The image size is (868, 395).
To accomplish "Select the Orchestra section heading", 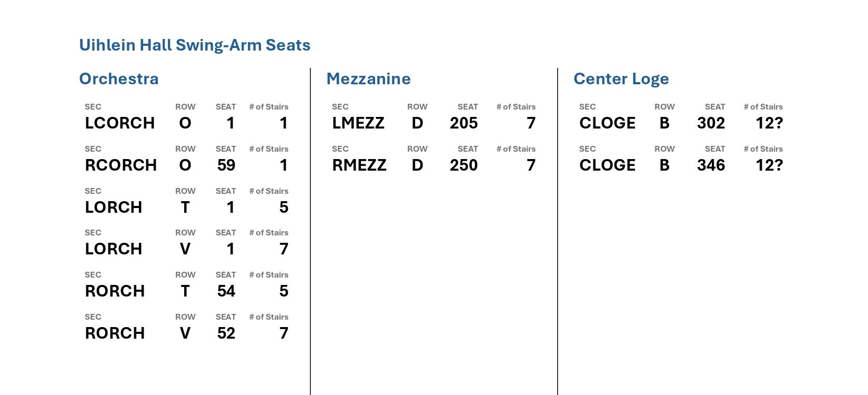I will coord(119,79).
